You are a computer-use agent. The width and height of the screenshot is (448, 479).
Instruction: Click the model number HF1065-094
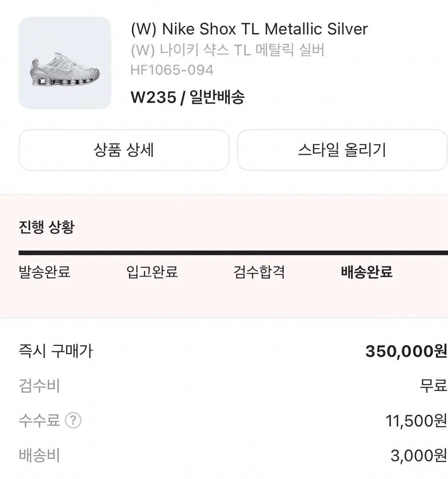(x=172, y=70)
